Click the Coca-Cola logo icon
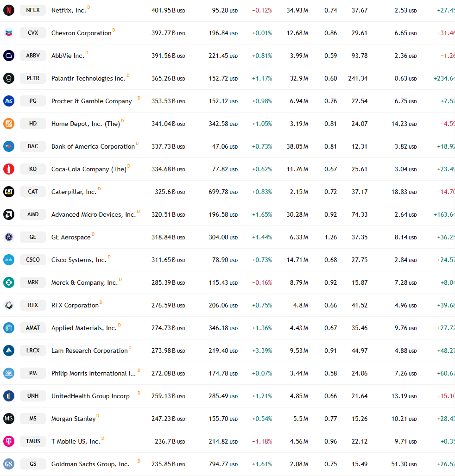This screenshot has height=476, width=455. pyautogui.click(x=9, y=169)
